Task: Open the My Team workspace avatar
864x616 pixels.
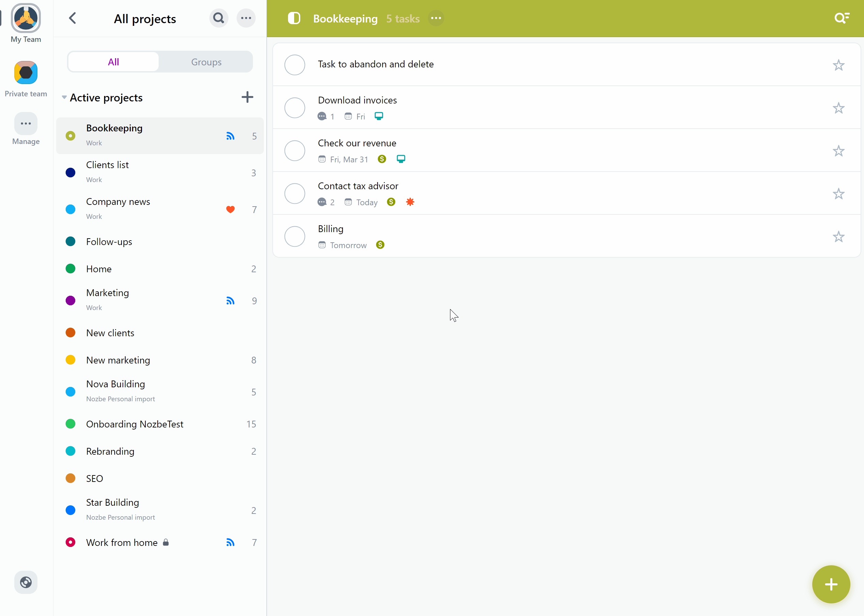Action: 26,18
